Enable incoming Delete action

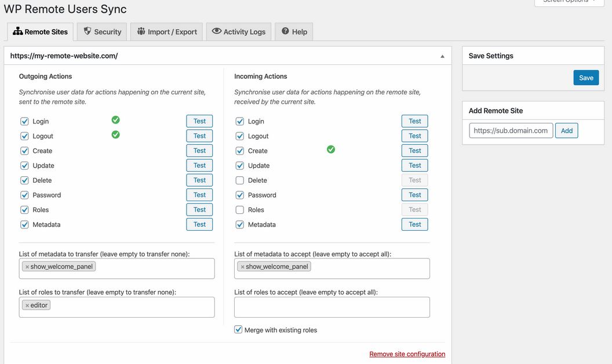pos(240,180)
